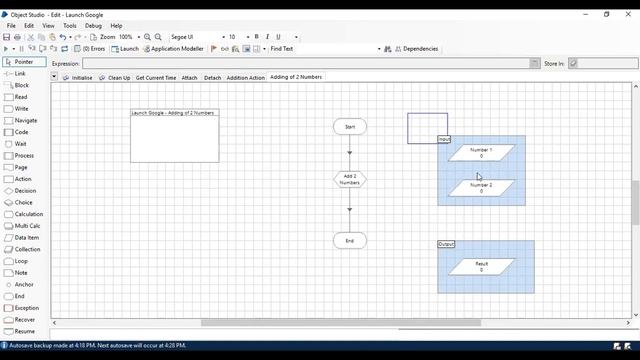Switch to the Addition Action tab
This screenshot has width=640, height=360.
pyautogui.click(x=245, y=78)
